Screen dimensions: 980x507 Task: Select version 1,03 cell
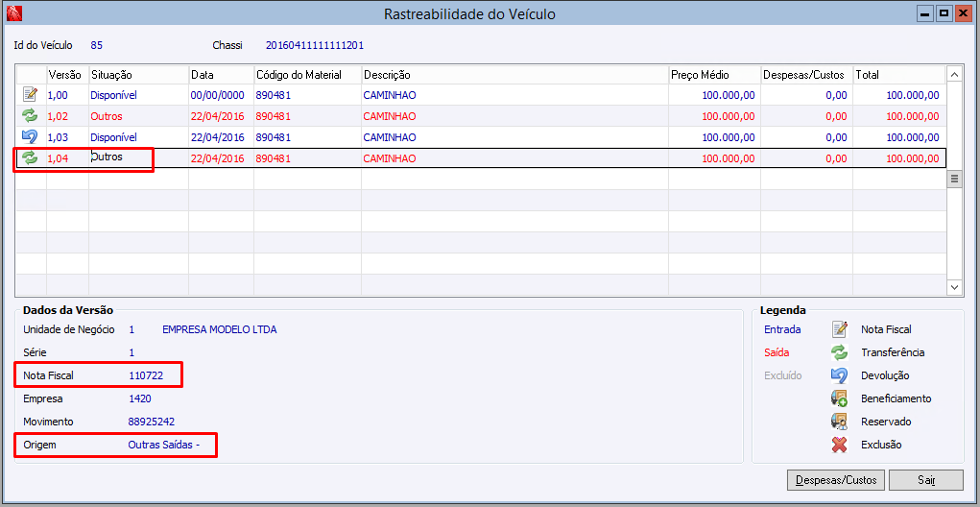tap(67, 137)
